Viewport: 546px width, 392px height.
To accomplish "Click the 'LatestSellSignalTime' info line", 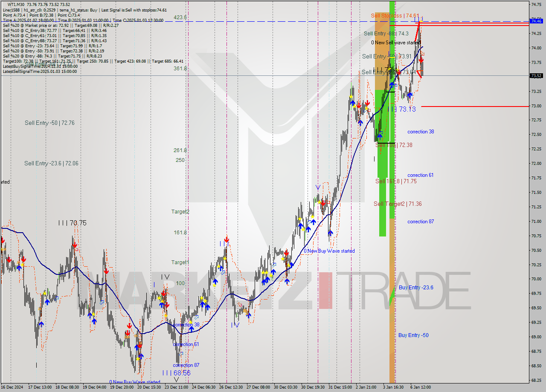I will pyautogui.click(x=40, y=72).
